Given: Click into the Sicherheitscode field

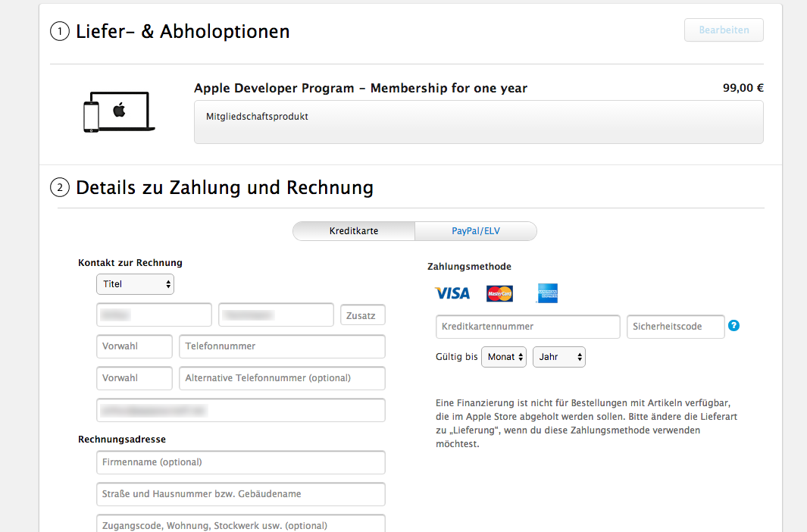Looking at the screenshot, I should 675,327.
